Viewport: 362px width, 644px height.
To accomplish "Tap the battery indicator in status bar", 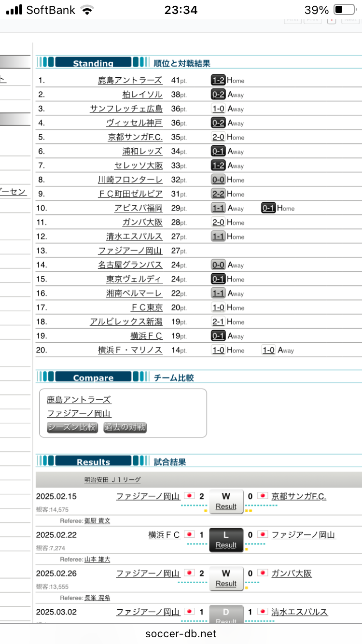I will coord(345,10).
